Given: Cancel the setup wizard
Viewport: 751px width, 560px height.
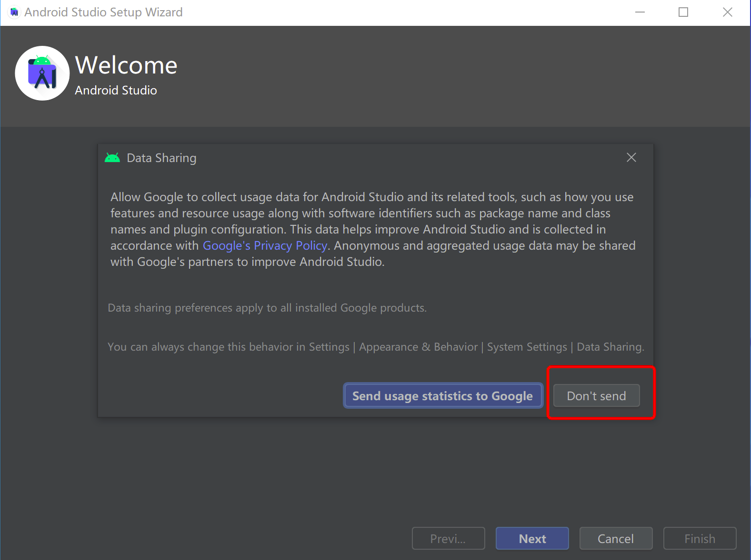Looking at the screenshot, I should click(615, 538).
